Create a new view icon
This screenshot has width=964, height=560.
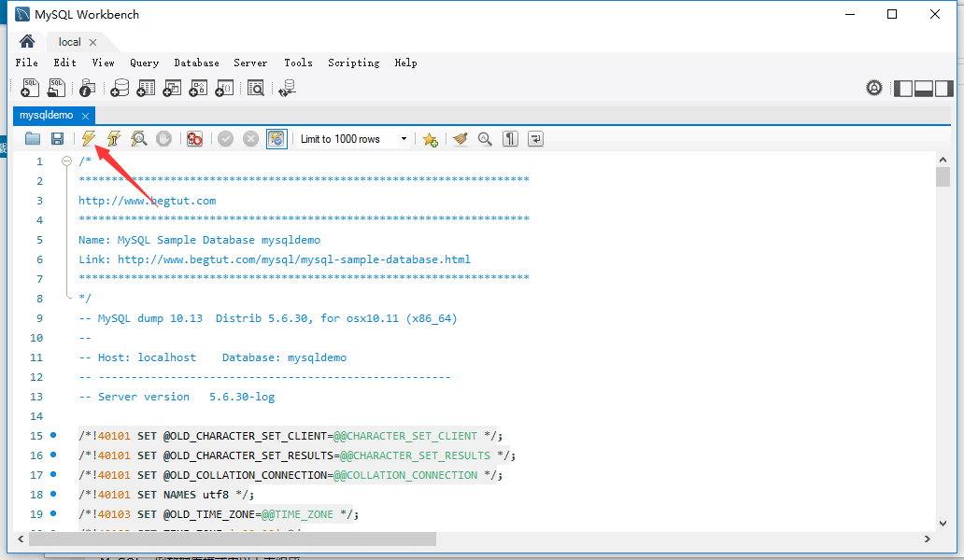pos(172,88)
